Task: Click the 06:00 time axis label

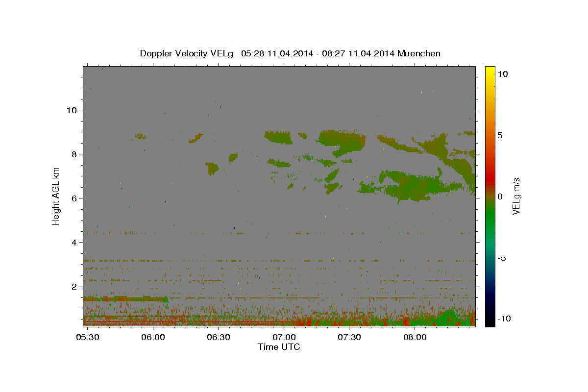Action: [x=153, y=337]
